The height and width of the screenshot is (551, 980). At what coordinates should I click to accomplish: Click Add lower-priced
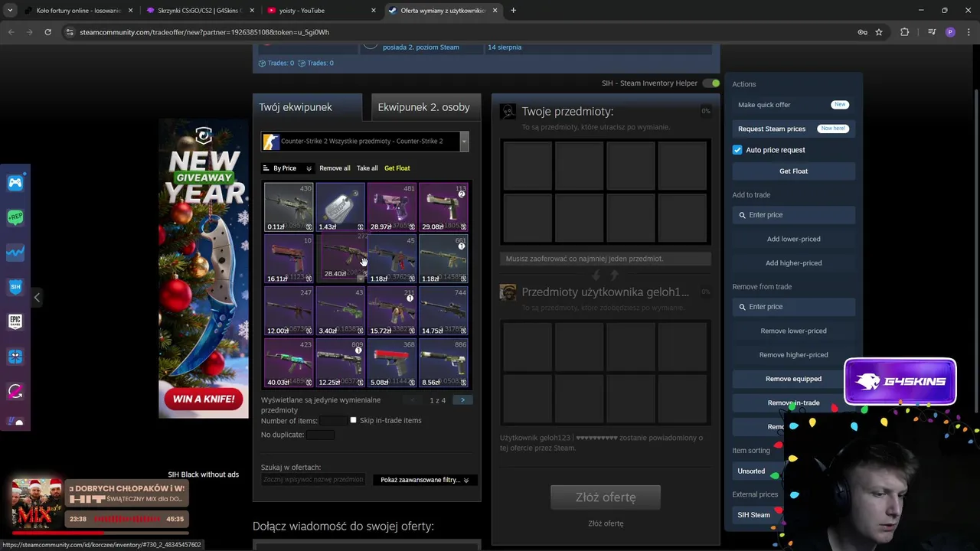(793, 239)
